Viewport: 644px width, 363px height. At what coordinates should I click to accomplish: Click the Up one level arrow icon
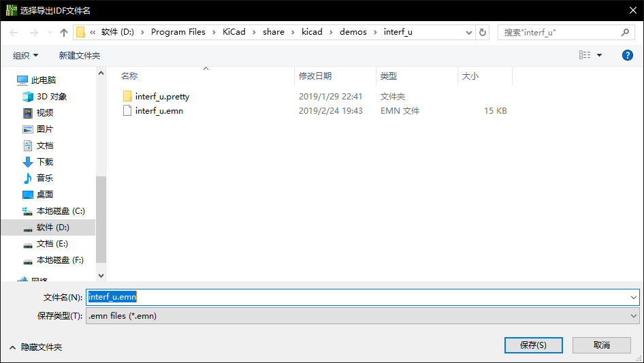tap(64, 33)
